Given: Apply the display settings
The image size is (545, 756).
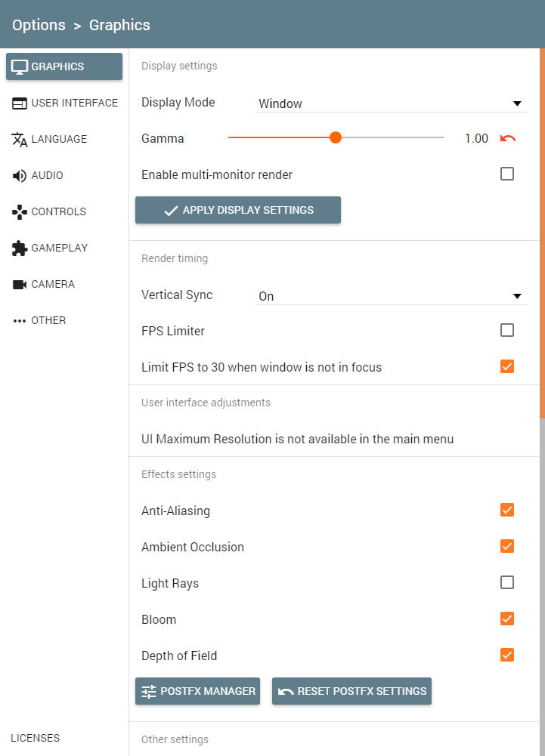Looking at the screenshot, I should (x=238, y=210).
